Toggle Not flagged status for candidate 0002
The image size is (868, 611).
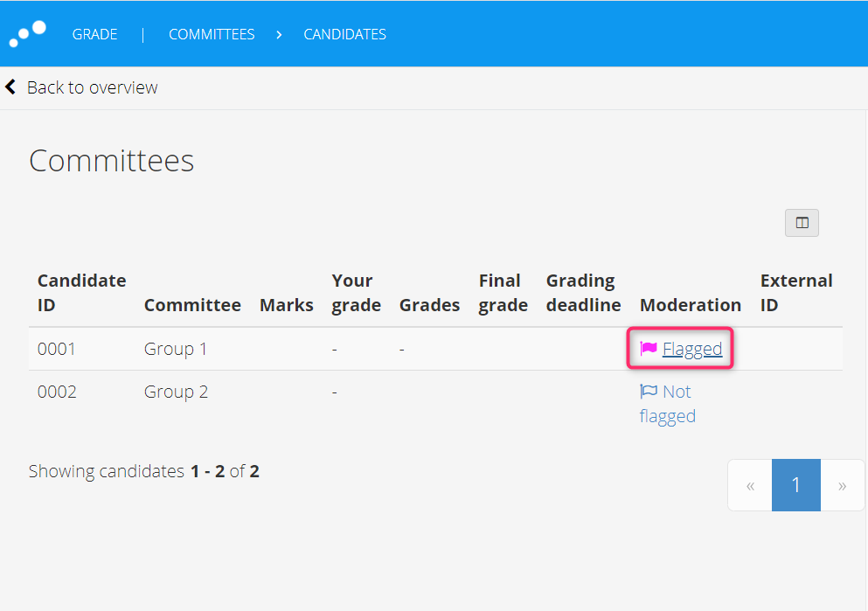click(x=668, y=404)
